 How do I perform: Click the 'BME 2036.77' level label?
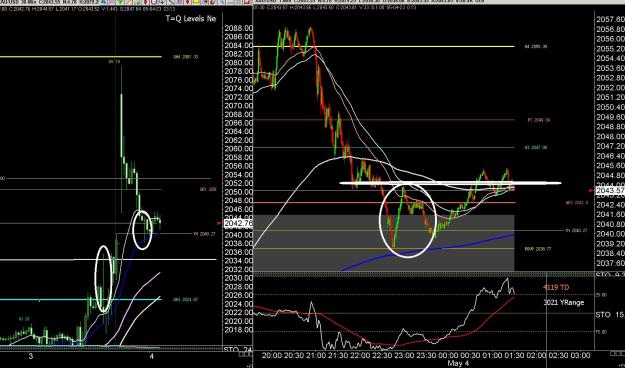point(538,249)
